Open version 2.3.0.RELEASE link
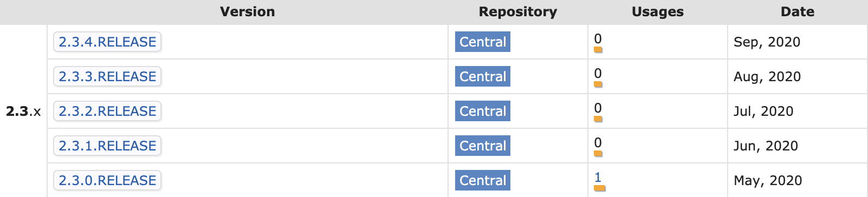Viewport: 868px width, 197px height. (107, 180)
